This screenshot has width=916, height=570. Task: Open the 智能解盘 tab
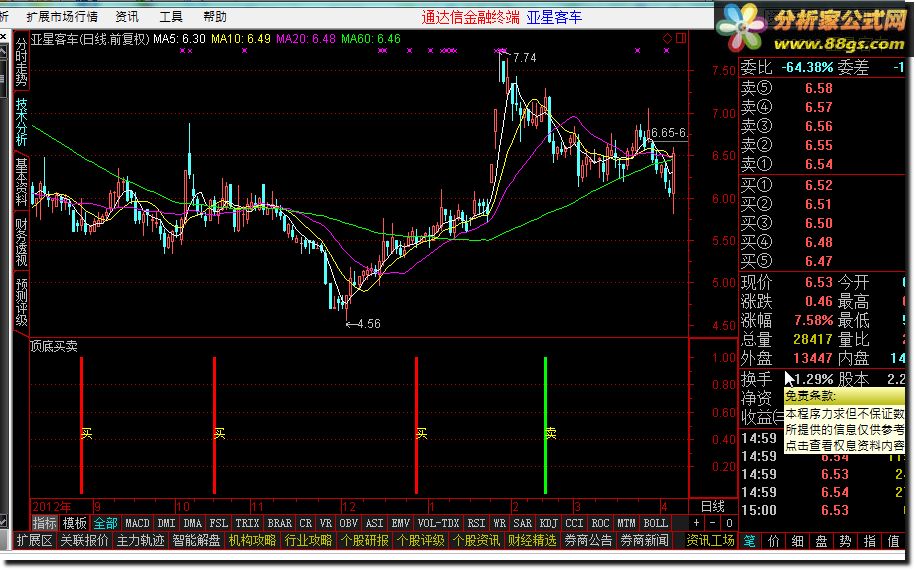pos(196,541)
